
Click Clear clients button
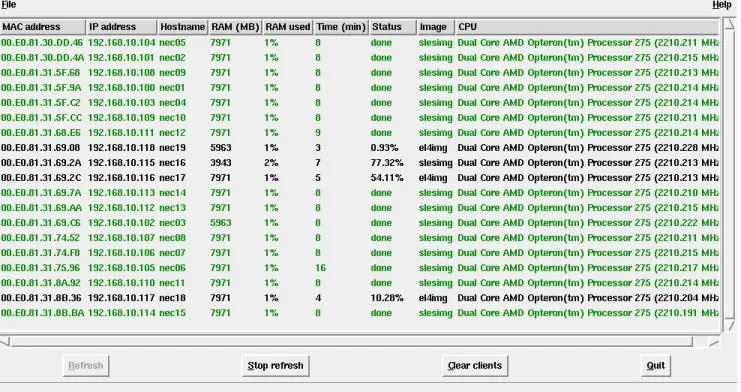pos(475,366)
